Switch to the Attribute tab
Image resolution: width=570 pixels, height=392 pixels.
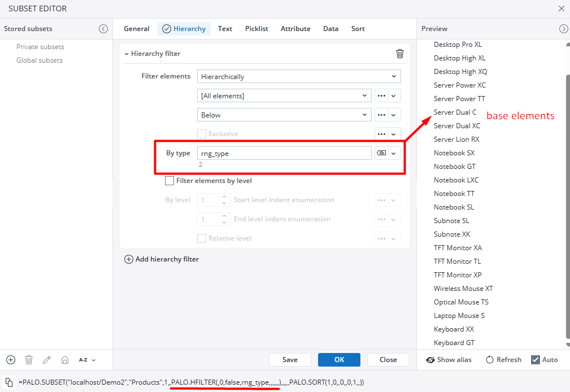point(295,29)
